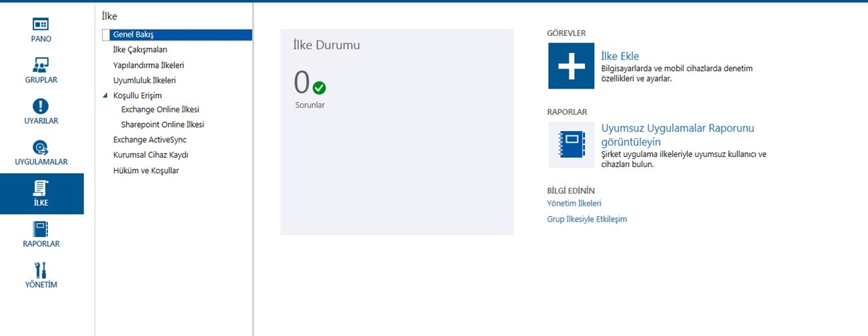The image size is (868, 336).
Task: Click the green checkmark status icon
Action: [x=320, y=88]
